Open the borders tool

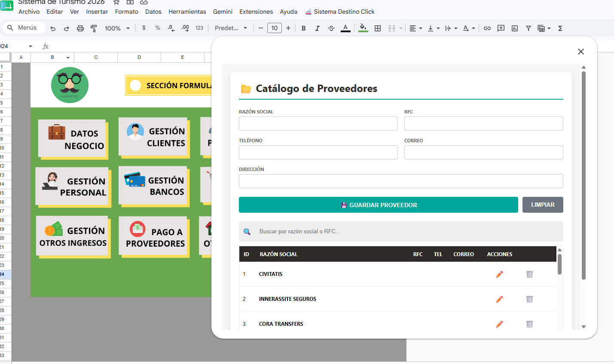click(x=378, y=28)
